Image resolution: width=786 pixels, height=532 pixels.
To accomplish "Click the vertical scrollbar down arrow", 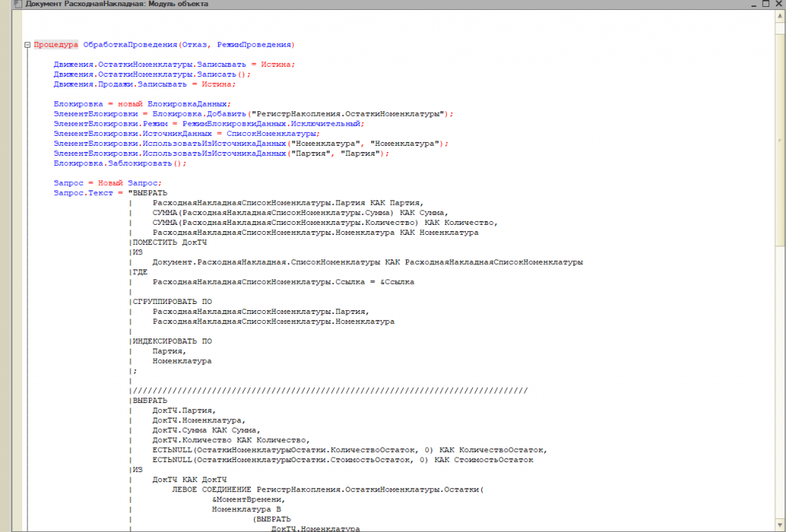I will [x=781, y=527].
